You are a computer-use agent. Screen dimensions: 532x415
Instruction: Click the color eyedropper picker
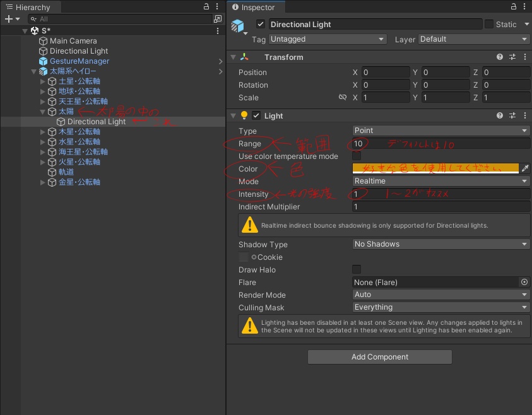525,168
